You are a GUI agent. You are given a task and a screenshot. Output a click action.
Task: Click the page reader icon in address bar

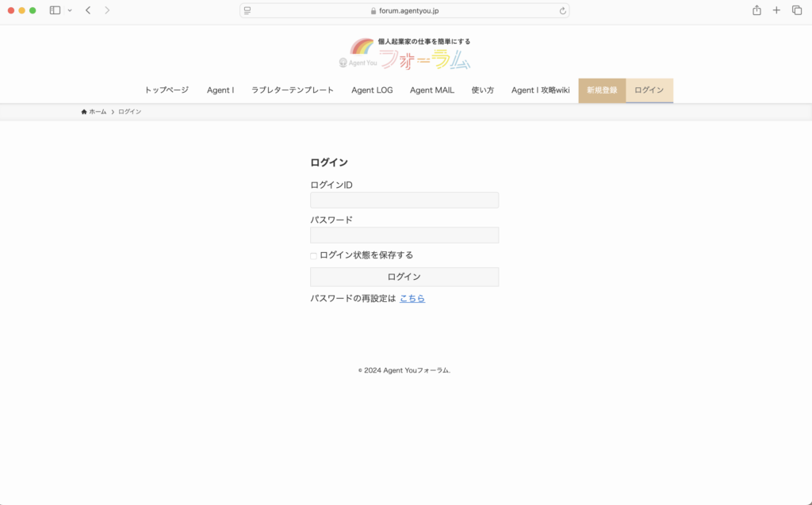(248, 10)
